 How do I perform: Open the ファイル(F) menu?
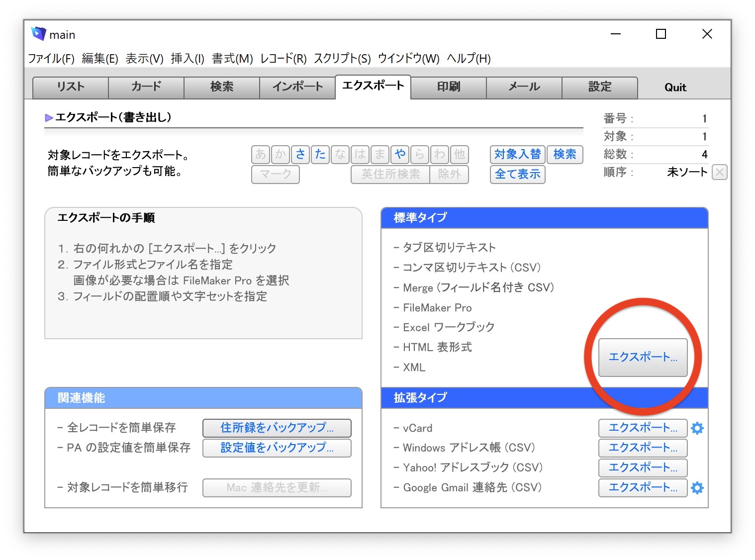pyautogui.click(x=51, y=59)
